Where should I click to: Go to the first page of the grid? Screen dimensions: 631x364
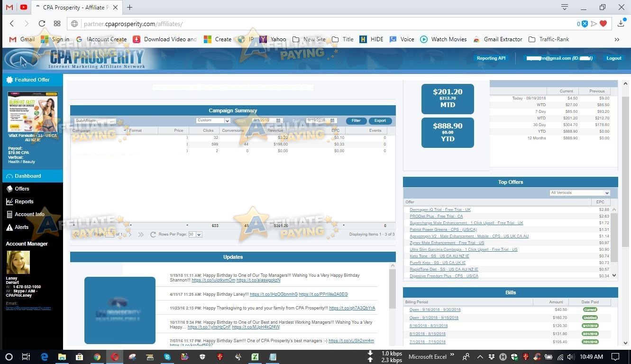[76, 235]
